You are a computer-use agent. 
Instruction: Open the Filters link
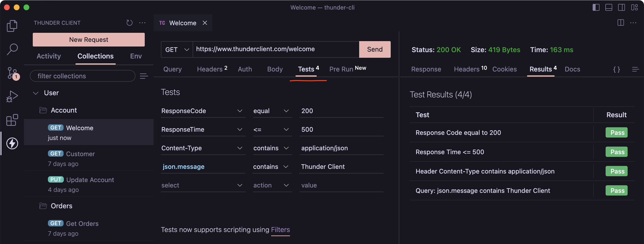(280, 230)
